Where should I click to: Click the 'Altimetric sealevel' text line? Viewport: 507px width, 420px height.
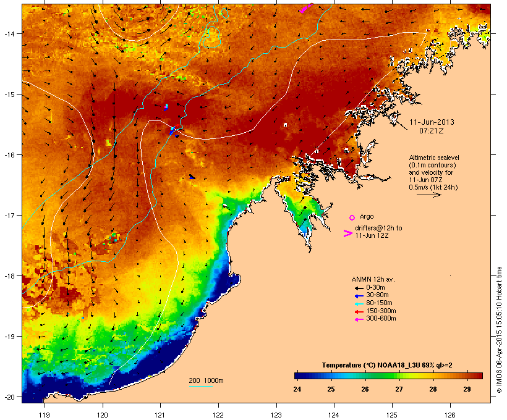434,157
